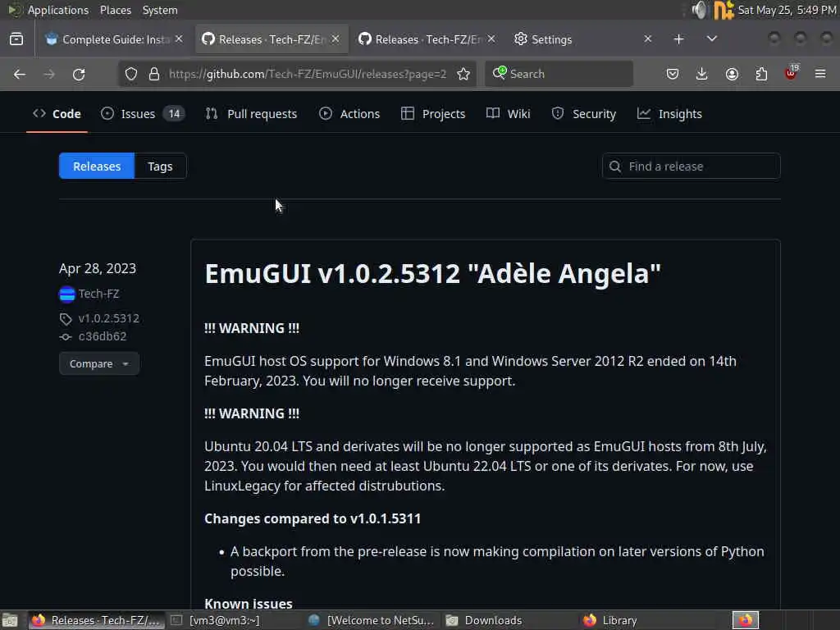Switch to Settings tab
The height and width of the screenshot is (630, 840).
pyautogui.click(x=583, y=39)
